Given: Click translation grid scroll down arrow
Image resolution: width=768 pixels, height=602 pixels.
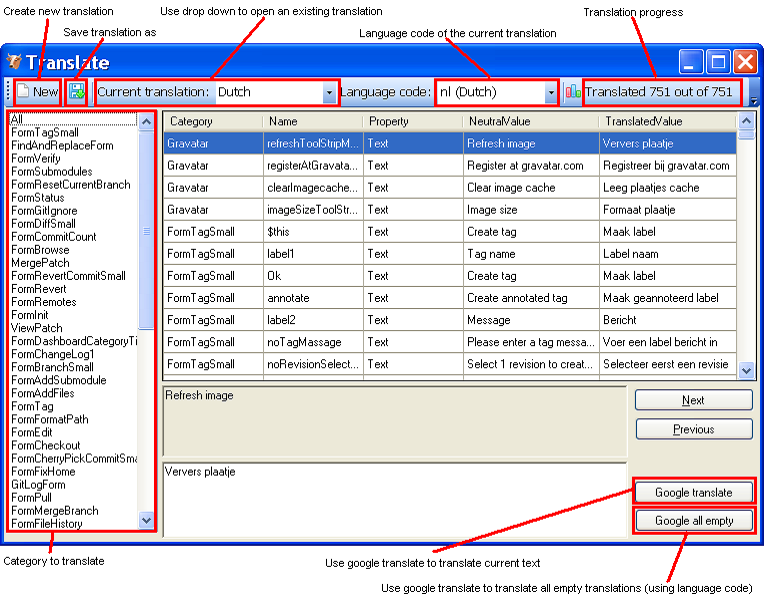Looking at the screenshot, I should tap(746, 371).
